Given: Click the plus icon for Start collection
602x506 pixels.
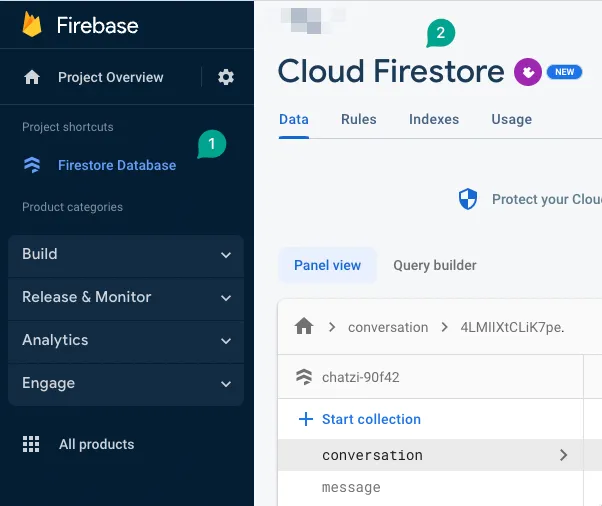Looking at the screenshot, I should 306,419.
